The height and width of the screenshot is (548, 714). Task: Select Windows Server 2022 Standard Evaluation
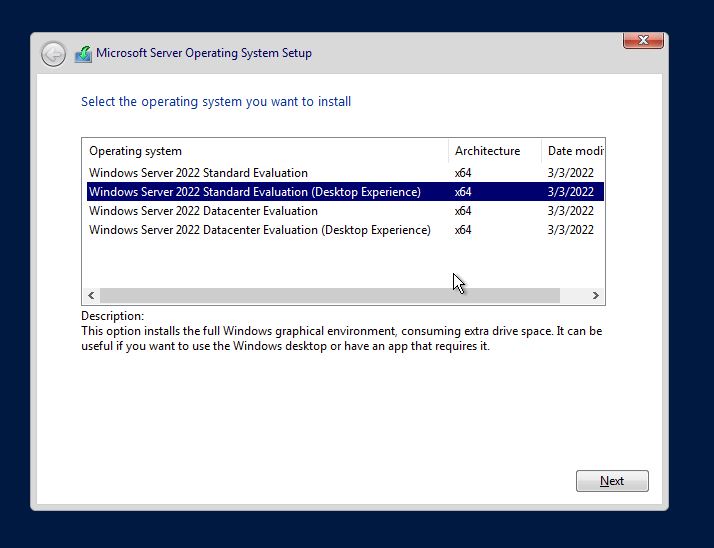(x=198, y=173)
